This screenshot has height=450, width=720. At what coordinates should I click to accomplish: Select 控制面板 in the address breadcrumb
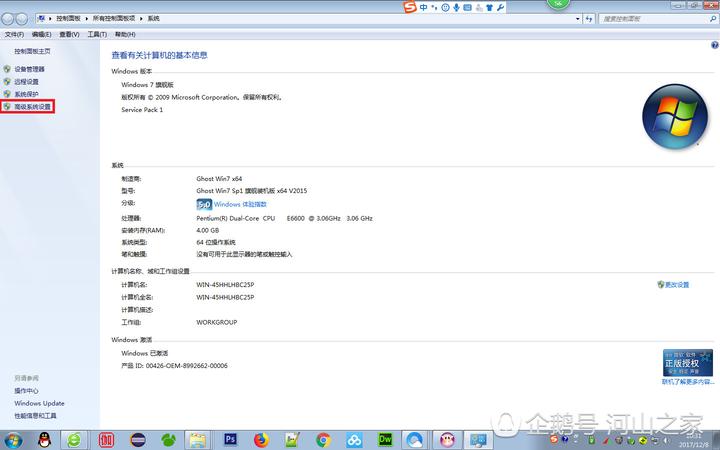(x=68, y=18)
